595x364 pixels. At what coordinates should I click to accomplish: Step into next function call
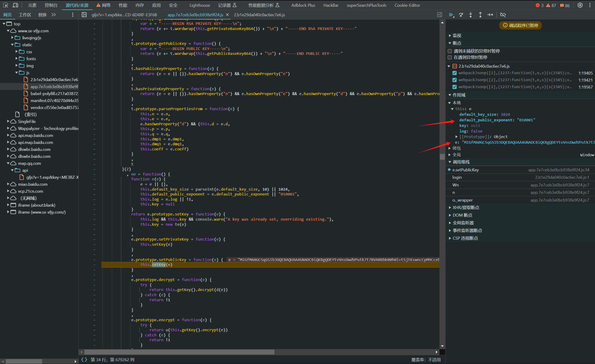471,15
